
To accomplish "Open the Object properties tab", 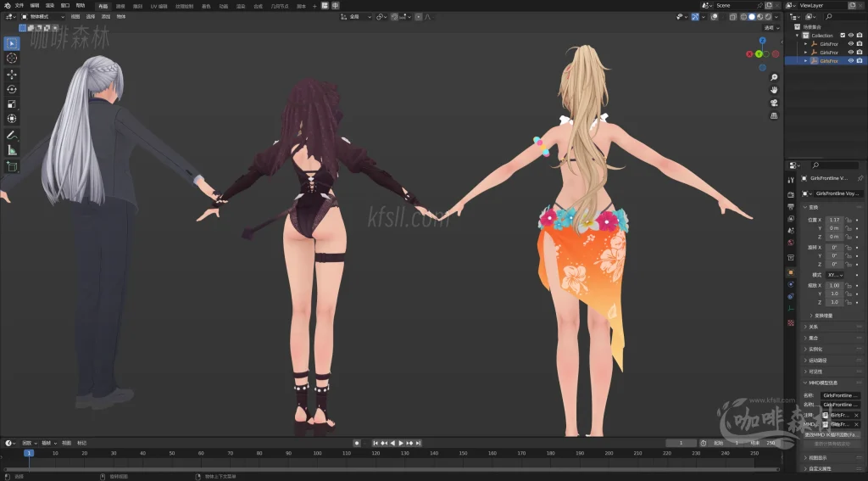I will pyautogui.click(x=791, y=272).
